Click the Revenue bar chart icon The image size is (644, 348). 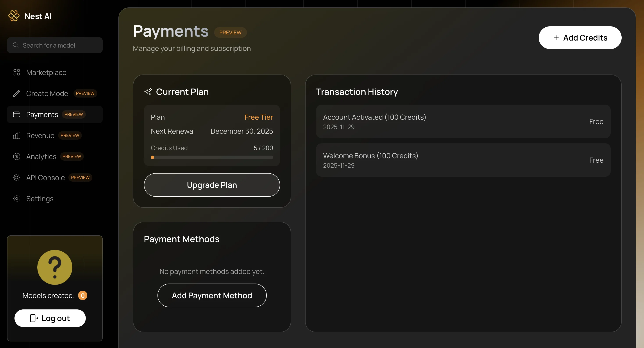click(x=16, y=135)
